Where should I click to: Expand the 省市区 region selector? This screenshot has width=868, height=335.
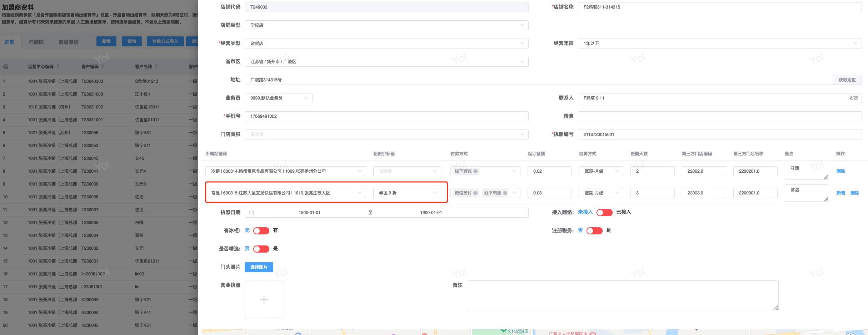[x=386, y=62]
